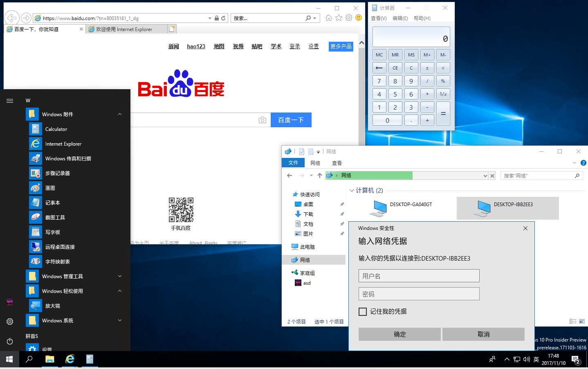Open Internet Explorer tools gear icon
The width and height of the screenshot is (588, 369).
348,18
